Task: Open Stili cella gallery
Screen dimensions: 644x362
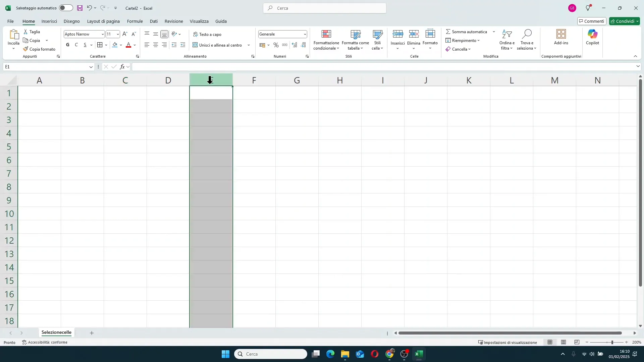Action: tap(378, 40)
